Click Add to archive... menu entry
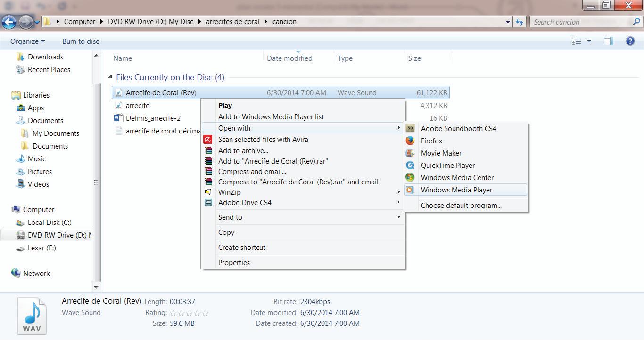This screenshot has width=644, height=340. 303,151
